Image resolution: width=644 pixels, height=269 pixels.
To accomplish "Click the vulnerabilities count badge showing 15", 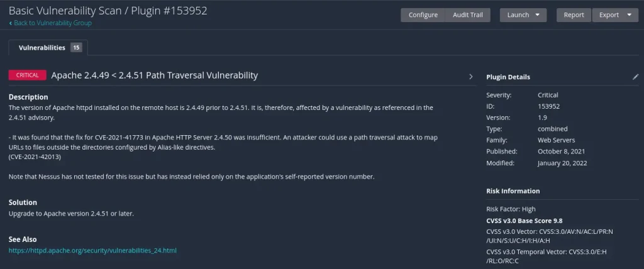I will pyautogui.click(x=76, y=48).
